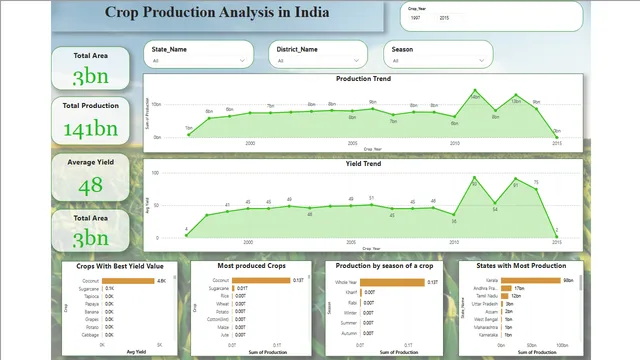Click the Kerala bar in States with Most Production

(x=531, y=280)
